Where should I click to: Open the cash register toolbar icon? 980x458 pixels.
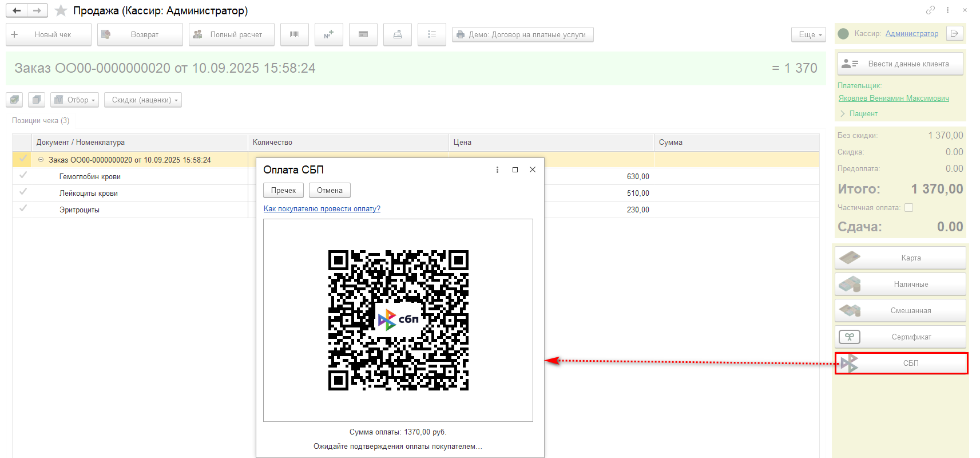(x=398, y=34)
